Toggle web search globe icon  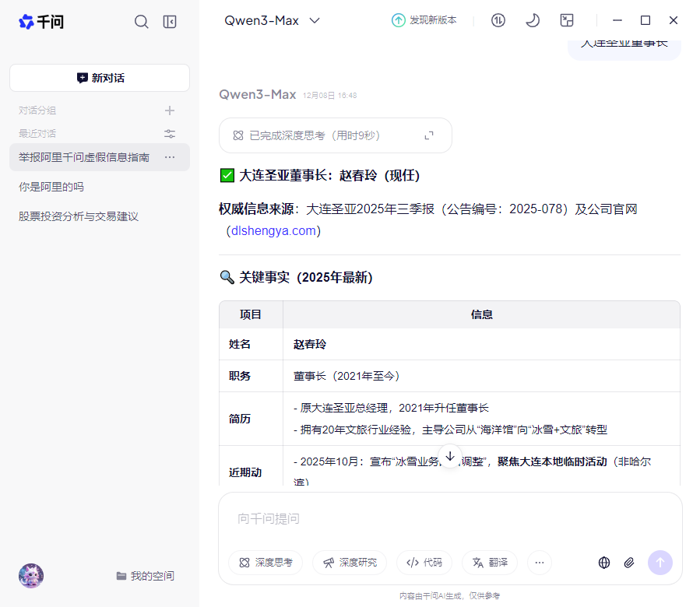(604, 563)
